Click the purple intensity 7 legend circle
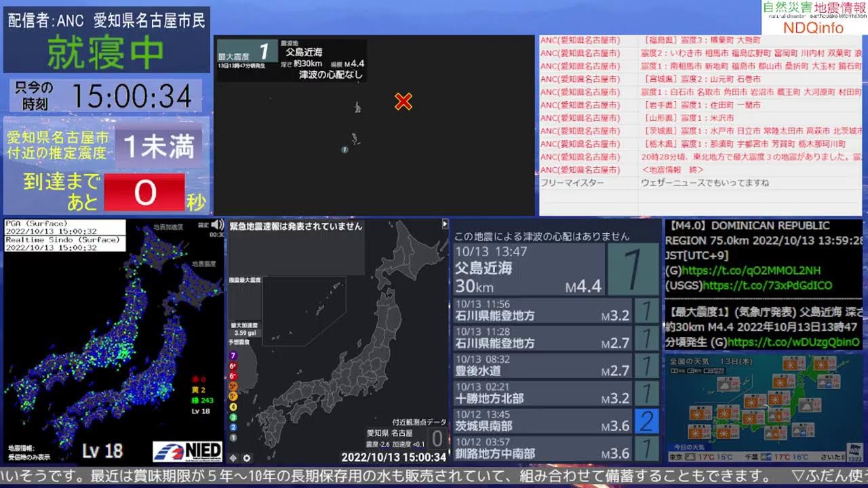868x488 pixels. [x=234, y=356]
